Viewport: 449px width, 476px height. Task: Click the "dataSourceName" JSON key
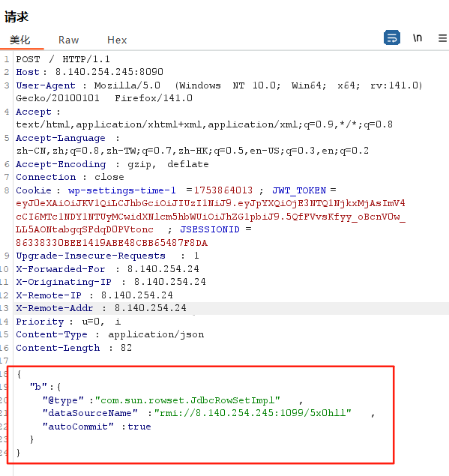[x=90, y=413]
